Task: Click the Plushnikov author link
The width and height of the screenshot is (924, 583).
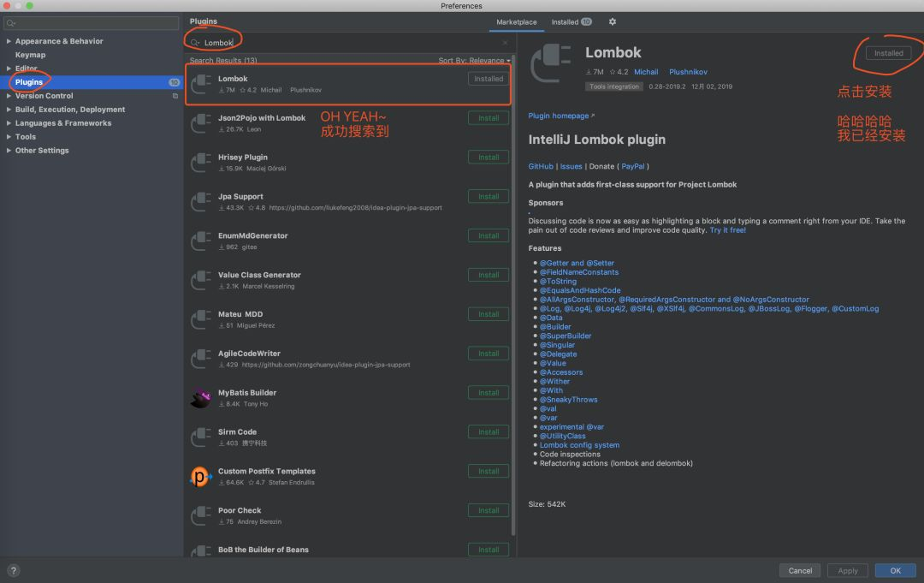Action: point(688,72)
